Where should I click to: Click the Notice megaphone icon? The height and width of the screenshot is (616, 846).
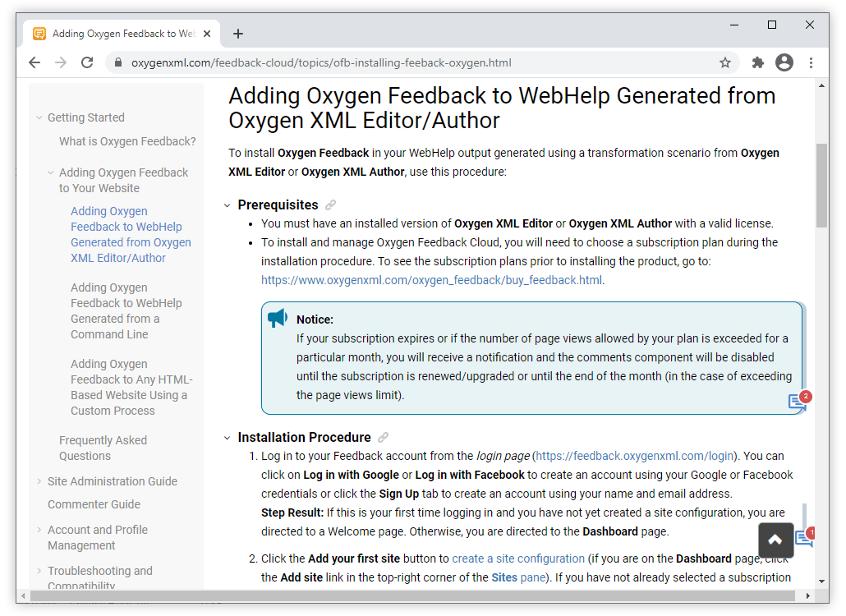tap(278, 318)
